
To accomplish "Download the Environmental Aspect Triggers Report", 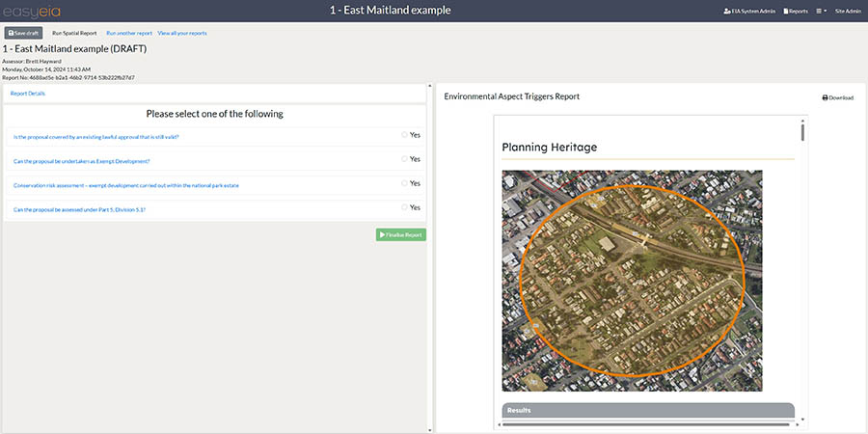I will pos(837,98).
